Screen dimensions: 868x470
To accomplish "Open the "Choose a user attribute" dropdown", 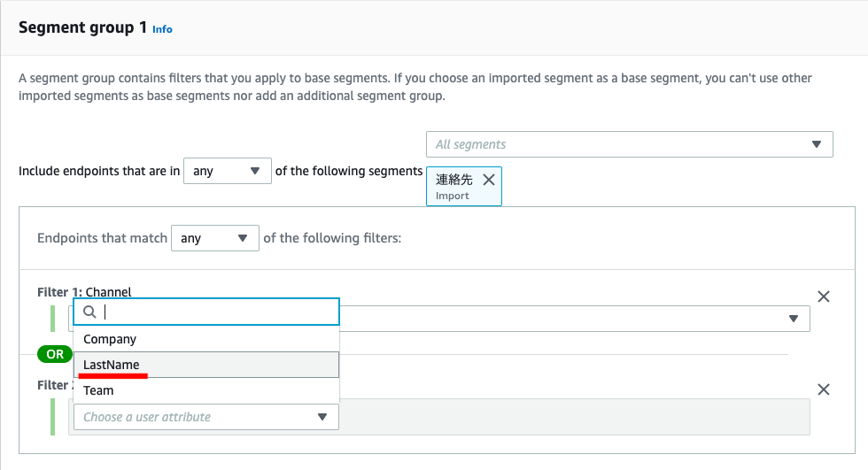I will click(205, 417).
